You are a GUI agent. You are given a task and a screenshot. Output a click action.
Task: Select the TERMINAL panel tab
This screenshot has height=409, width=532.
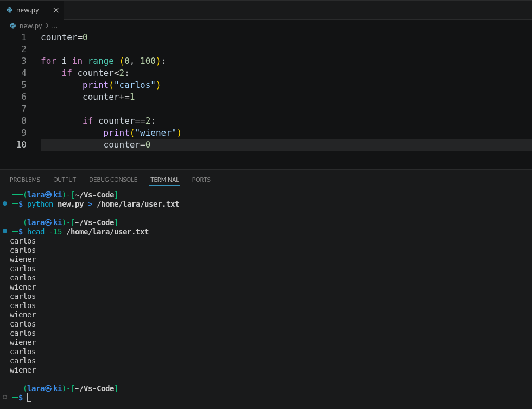coord(164,180)
